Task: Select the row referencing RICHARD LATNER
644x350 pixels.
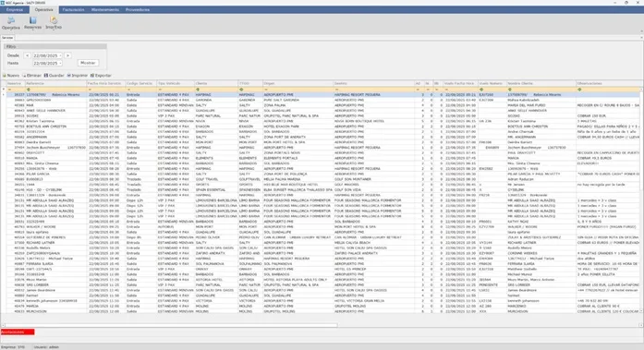Action: click(x=322, y=243)
